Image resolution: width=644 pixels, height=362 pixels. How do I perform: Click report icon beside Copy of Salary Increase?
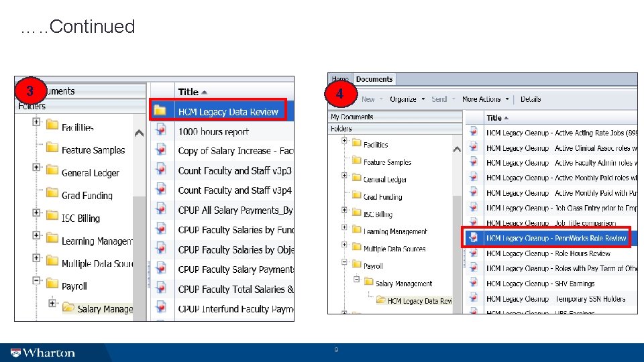pos(160,150)
